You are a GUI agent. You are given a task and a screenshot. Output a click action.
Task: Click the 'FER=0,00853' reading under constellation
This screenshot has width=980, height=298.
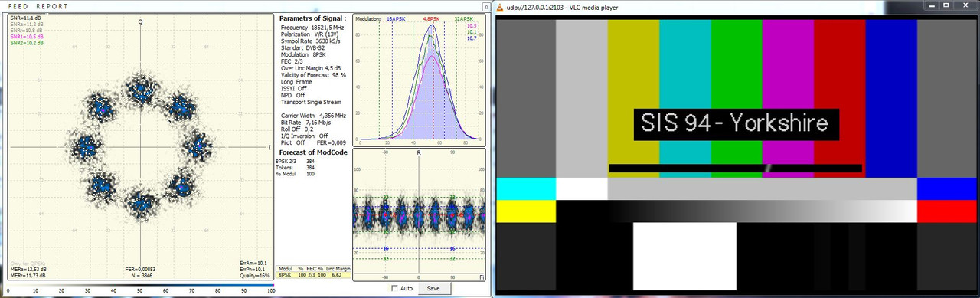[139, 270]
